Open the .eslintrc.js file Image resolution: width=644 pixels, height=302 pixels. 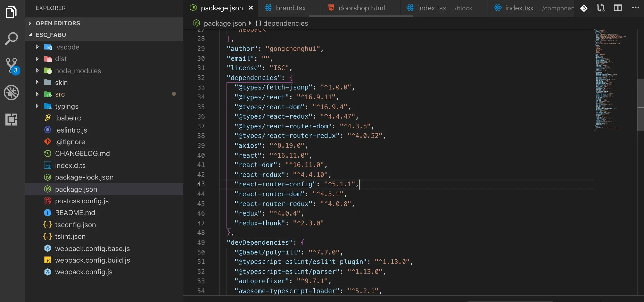pos(104,130)
